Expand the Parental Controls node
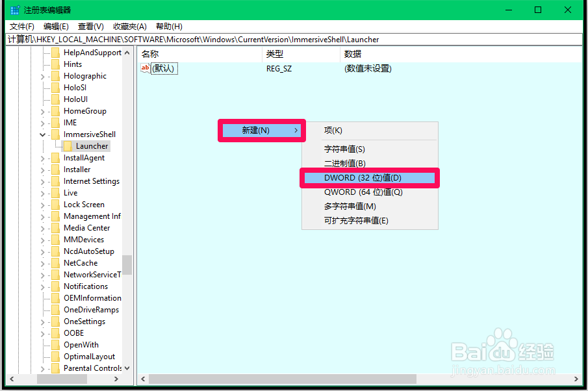Screen dimensions: 588x391 42,368
